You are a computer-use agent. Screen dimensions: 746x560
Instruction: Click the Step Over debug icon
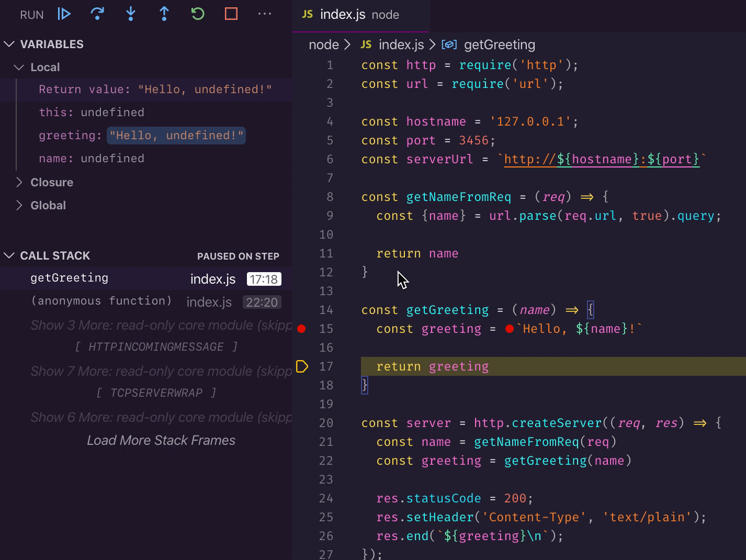pos(97,14)
